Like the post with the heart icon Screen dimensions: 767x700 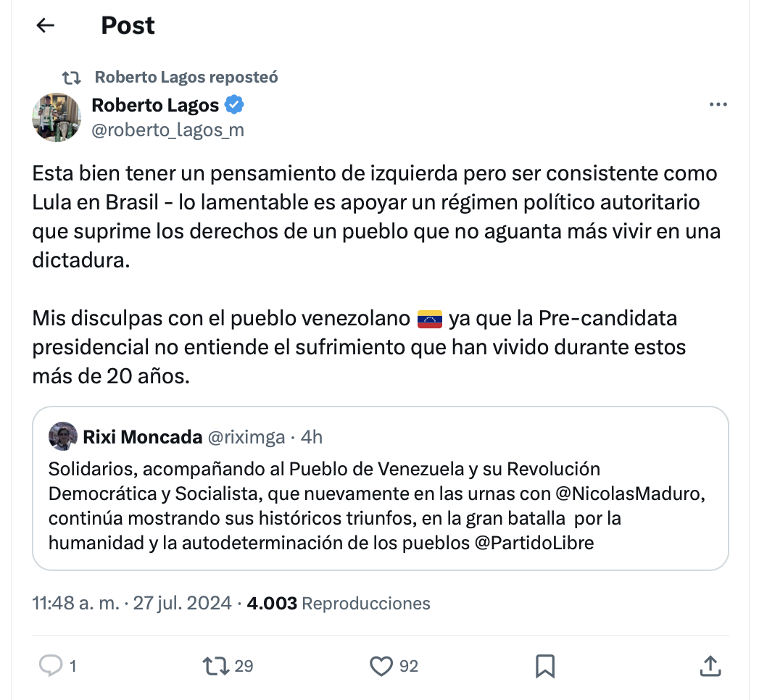(381, 665)
